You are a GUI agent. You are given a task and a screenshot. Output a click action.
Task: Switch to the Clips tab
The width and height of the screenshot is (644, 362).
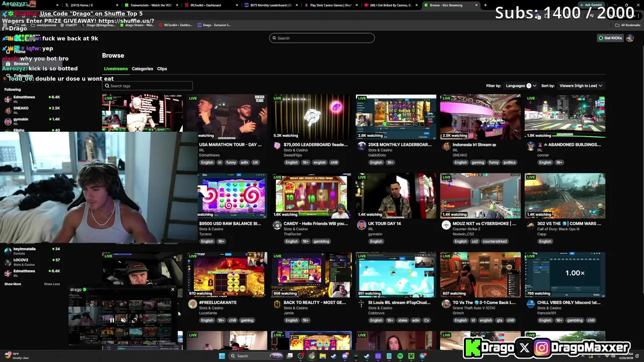162,69
